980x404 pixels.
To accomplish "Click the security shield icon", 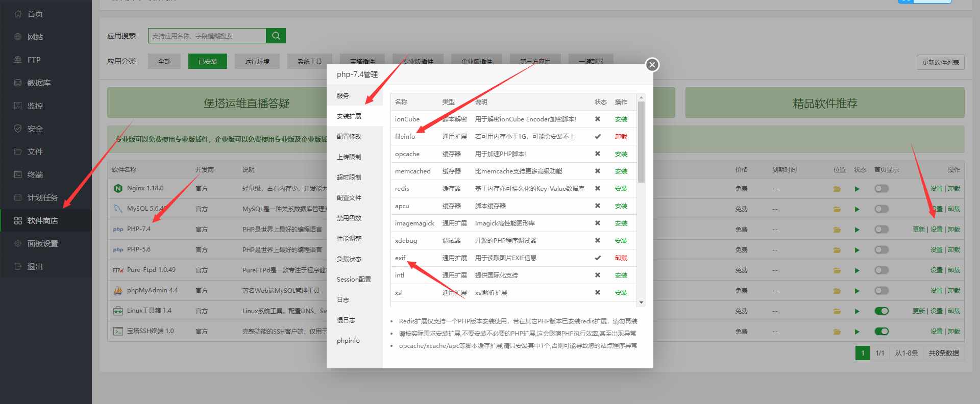I will 18,129.
